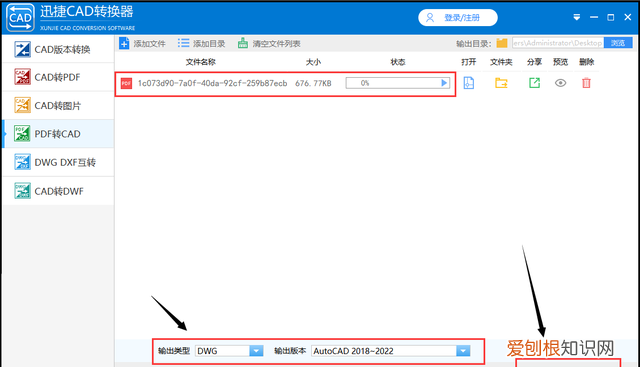Click the user avatar icon in login button
Image resolution: width=640 pixels, height=367 pixels.
point(430,18)
